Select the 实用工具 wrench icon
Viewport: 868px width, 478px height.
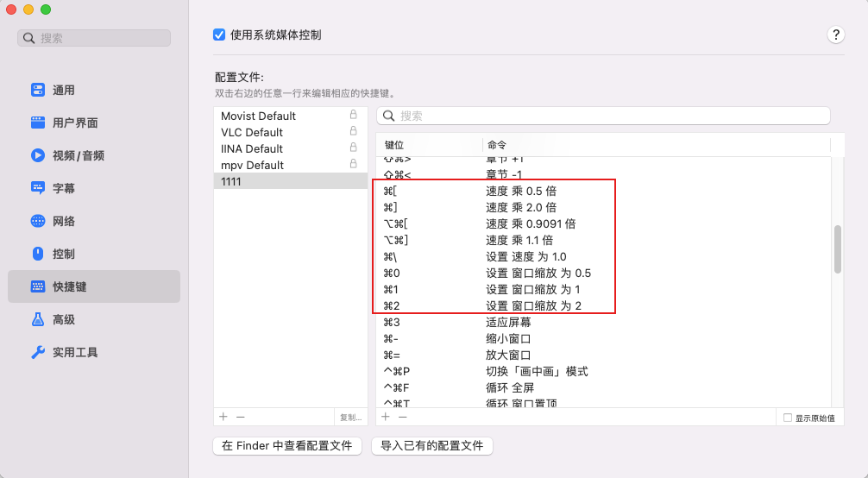(38, 352)
